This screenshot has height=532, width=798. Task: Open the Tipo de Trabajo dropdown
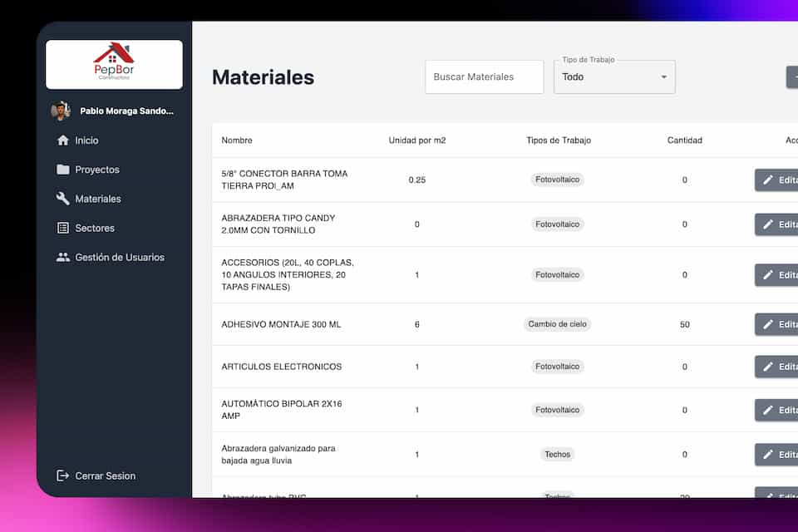pos(614,76)
